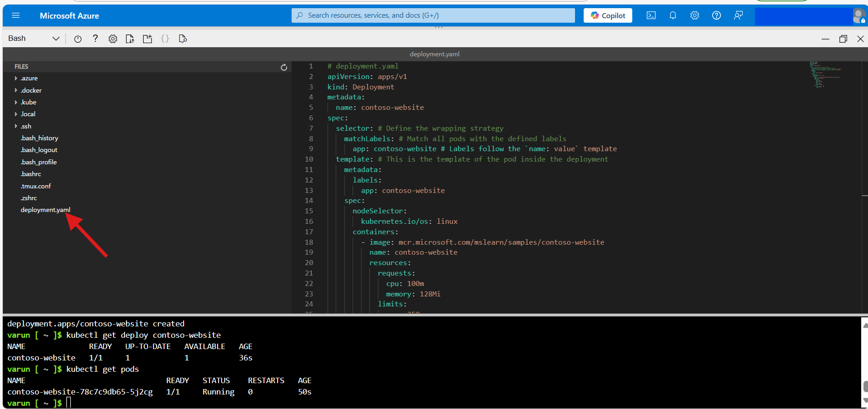Refresh the FILES list
The image size is (868, 409).
284,67
